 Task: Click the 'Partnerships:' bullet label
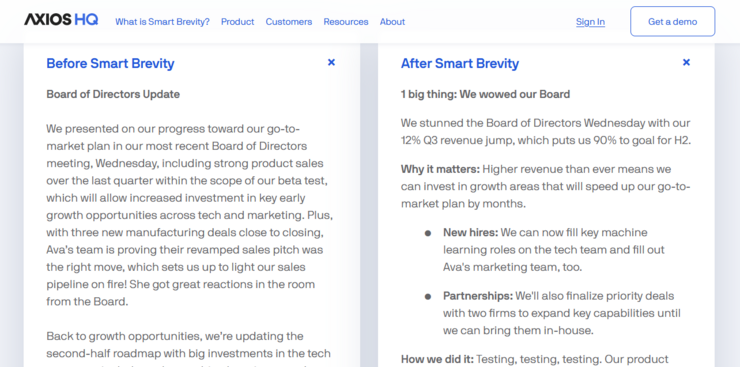pyautogui.click(x=478, y=296)
